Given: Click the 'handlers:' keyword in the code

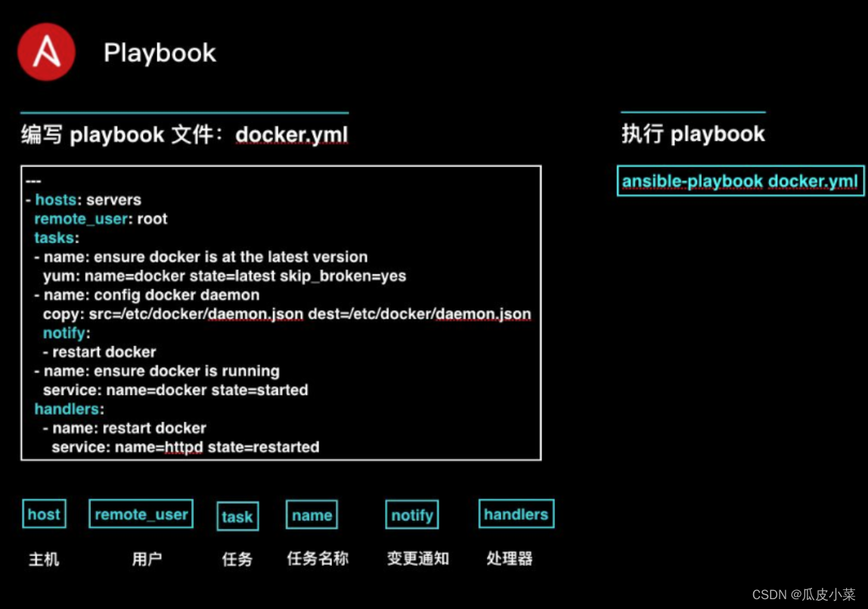Looking at the screenshot, I should point(70,409).
